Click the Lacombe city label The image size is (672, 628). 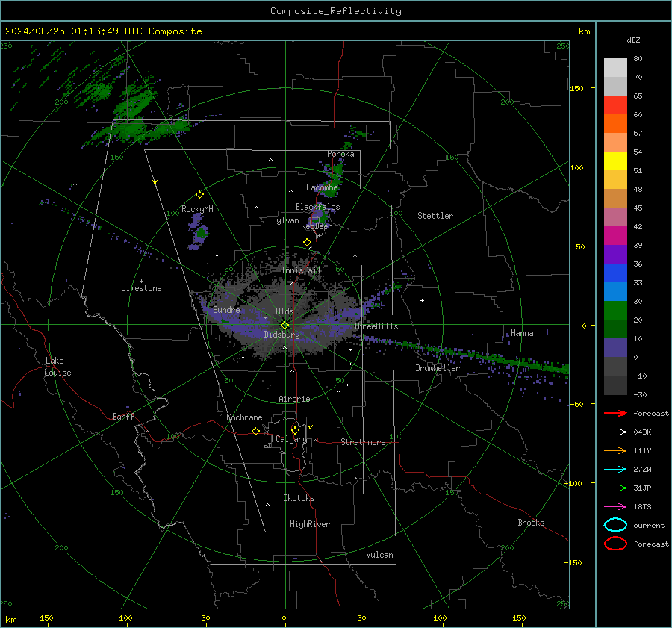[322, 187]
